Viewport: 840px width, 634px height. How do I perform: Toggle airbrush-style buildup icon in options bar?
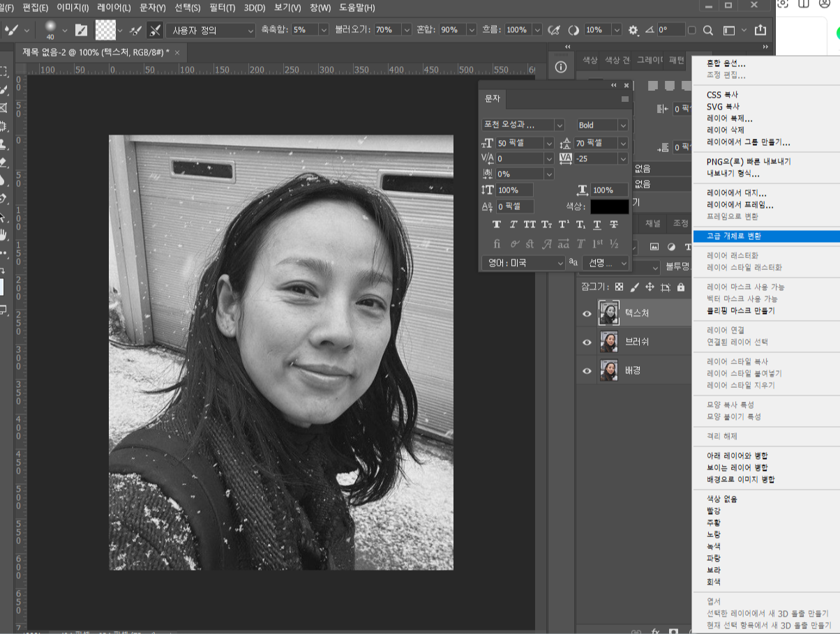(x=555, y=30)
